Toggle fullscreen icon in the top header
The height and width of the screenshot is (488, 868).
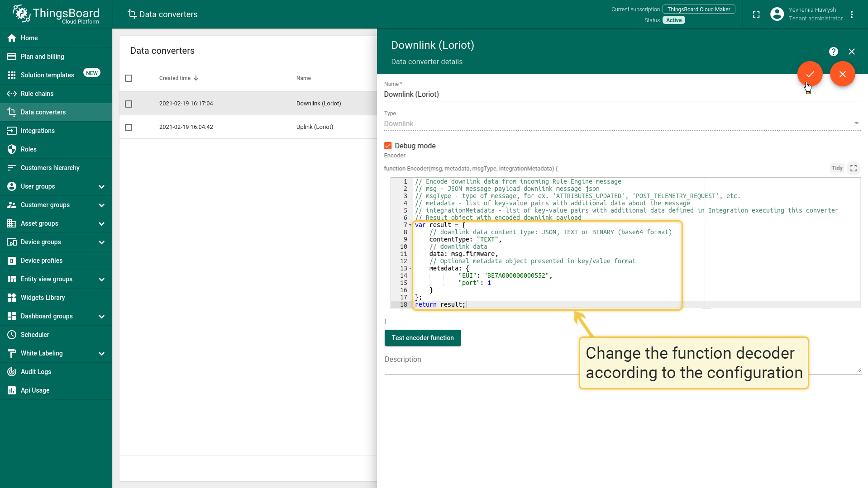click(756, 14)
